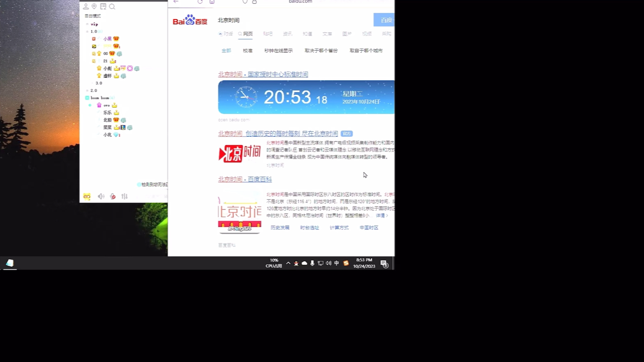Toggle the speaker volume icon in chat panel

point(101,197)
